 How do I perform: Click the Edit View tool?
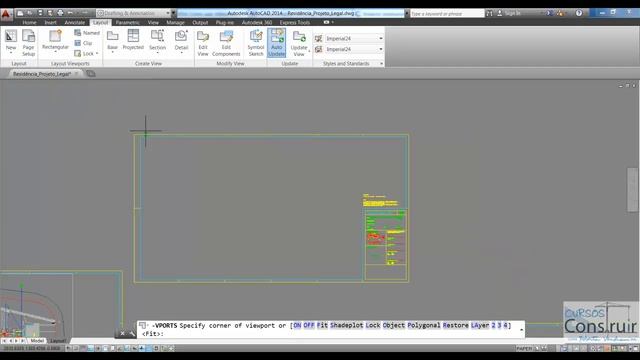[x=203, y=43]
